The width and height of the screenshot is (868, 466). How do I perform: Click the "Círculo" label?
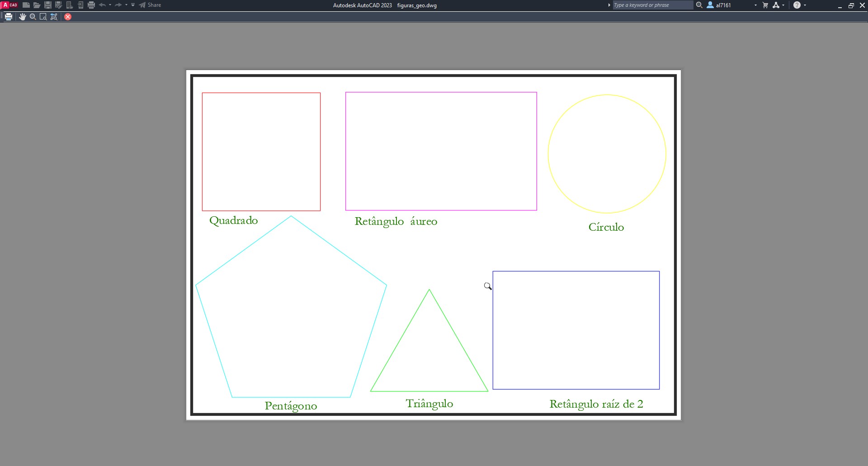[x=606, y=227]
